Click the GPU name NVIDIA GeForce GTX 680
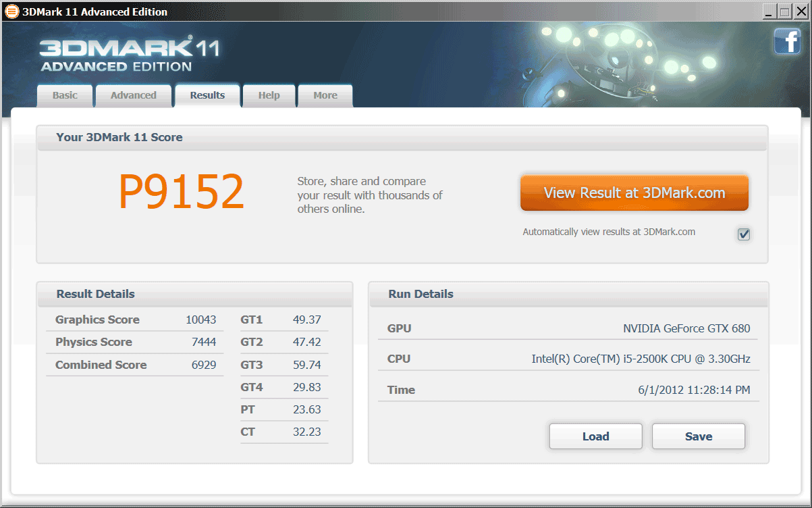Image resolution: width=812 pixels, height=508 pixels. [686, 329]
